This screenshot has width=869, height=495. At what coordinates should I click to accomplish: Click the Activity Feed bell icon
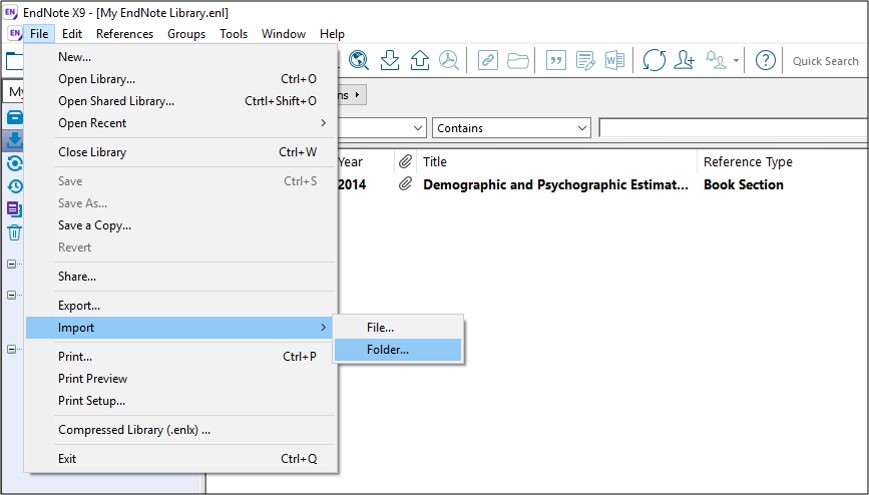[x=716, y=60]
